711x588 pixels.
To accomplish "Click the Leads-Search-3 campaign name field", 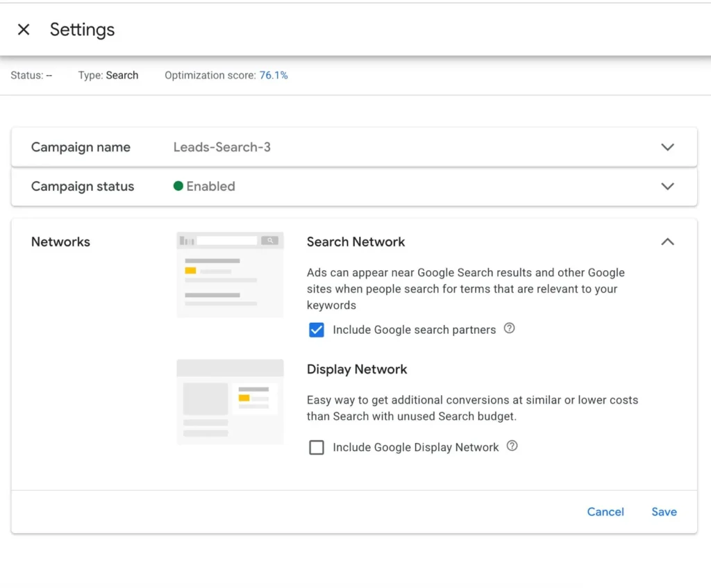I will click(x=222, y=147).
